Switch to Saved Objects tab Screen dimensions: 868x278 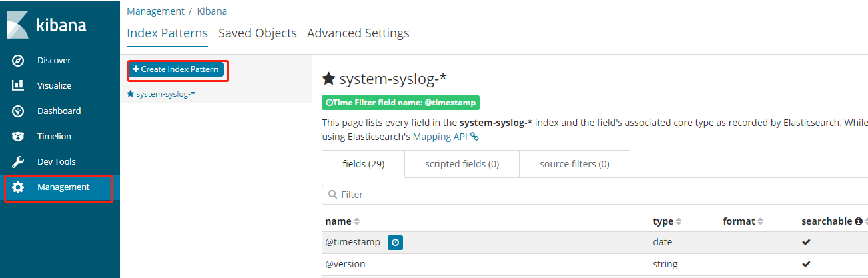(258, 33)
